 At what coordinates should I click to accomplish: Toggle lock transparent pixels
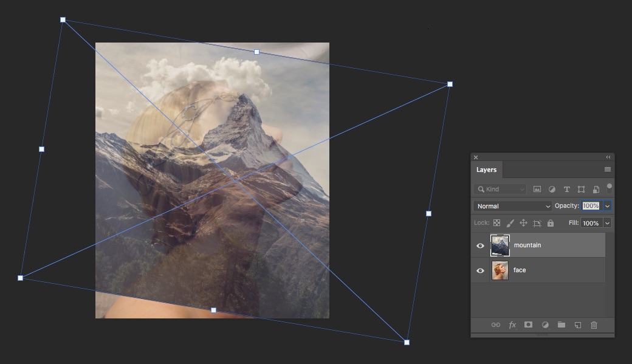[496, 223]
